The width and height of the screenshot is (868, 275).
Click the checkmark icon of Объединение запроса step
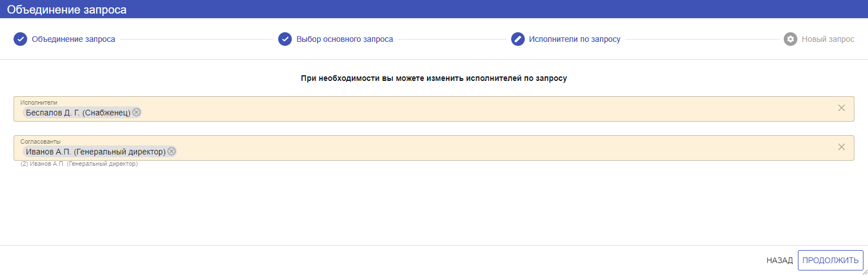(20, 39)
